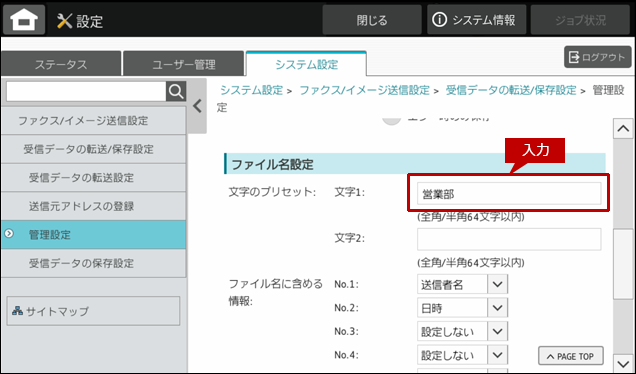Image resolution: width=636 pixels, height=374 pixels.
Task: Go to the home screen icon
Action: click(24, 19)
